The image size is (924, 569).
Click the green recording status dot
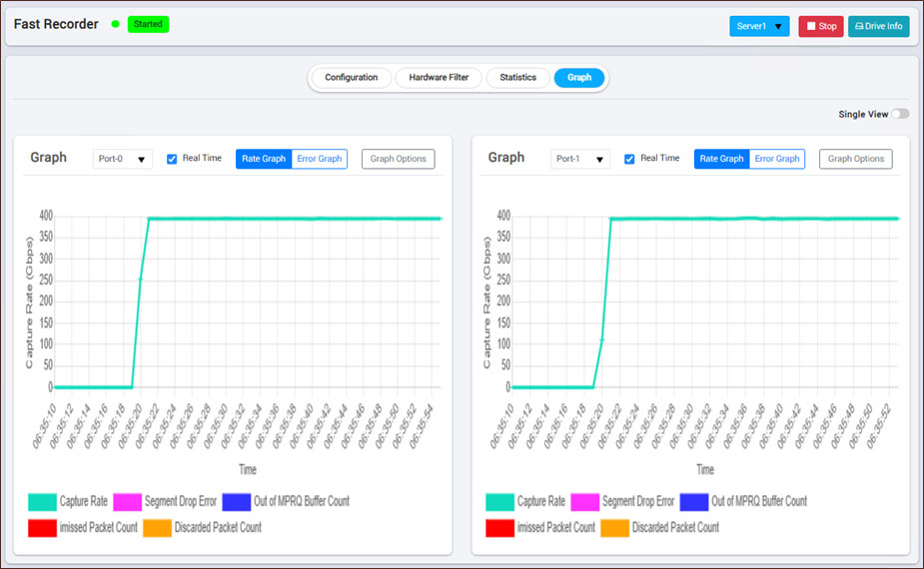(x=116, y=24)
